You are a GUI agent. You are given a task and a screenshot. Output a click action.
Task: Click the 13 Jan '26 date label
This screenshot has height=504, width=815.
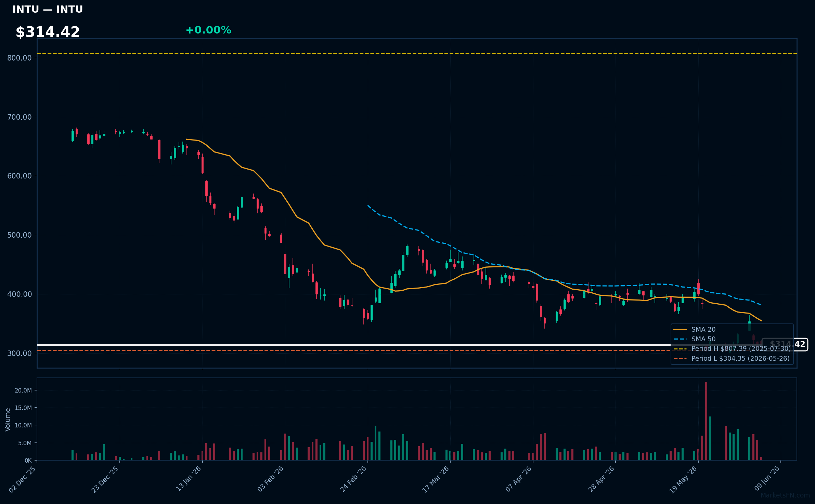(x=188, y=479)
